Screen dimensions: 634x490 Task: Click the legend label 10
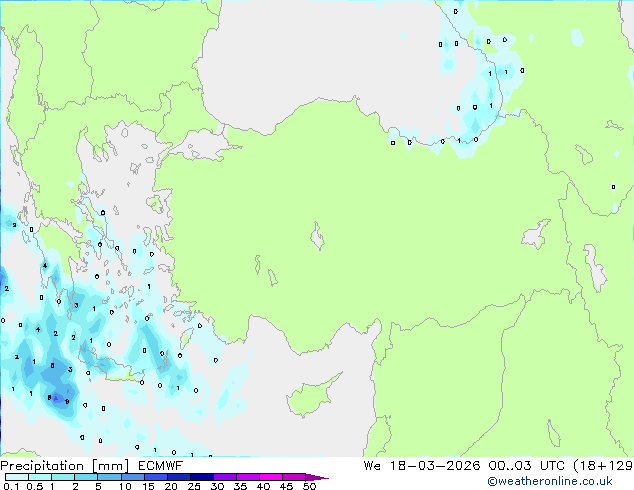click(125, 486)
